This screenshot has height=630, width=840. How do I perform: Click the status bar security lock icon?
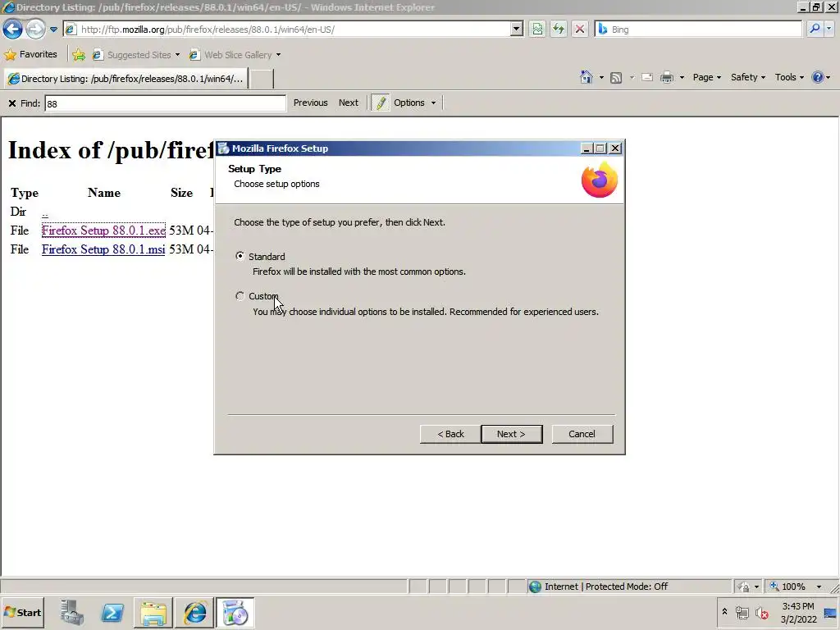point(743,587)
